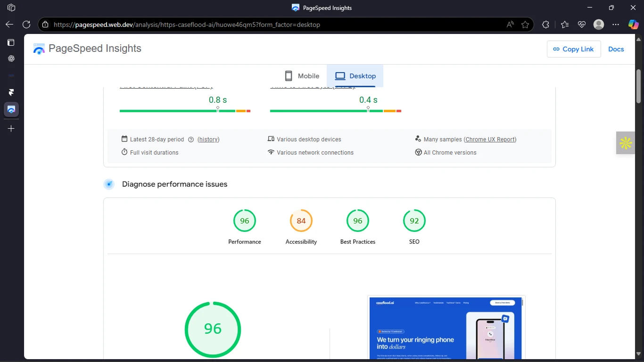Add a new tab with the plus icon
This screenshot has width=644, height=362.
coord(11,128)
